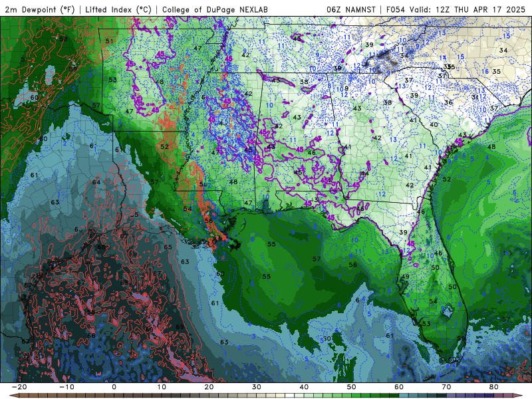
Task: Click the "06Z NAMNST" model run label
Action: (x=351, y=9)
